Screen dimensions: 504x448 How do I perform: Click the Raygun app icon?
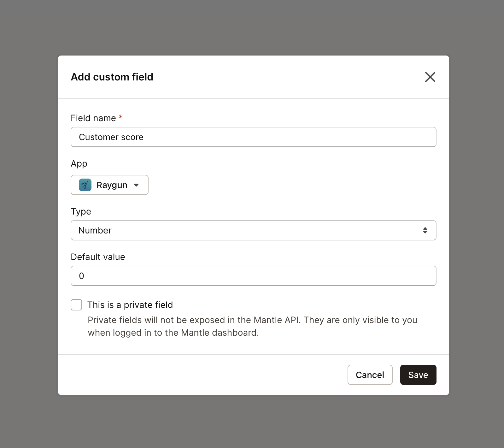click(85, 185)
